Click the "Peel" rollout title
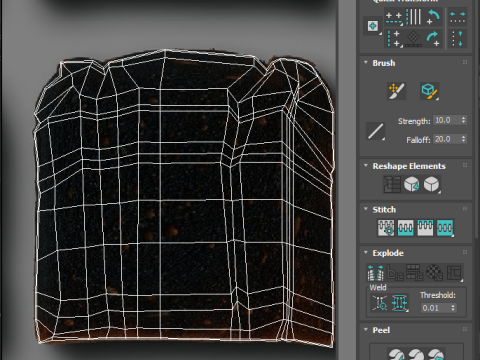Screen dimensions: 480x360 coord(381,330)
